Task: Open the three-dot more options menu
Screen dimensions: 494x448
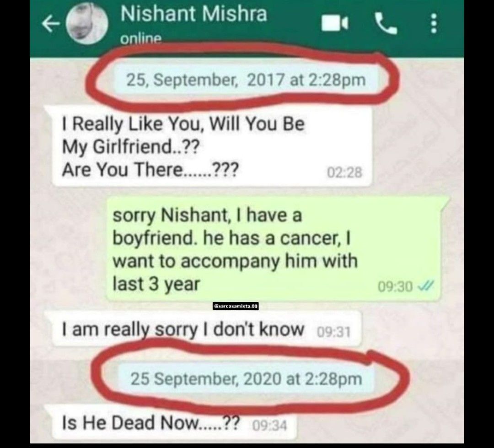Action: tap(434, 23)
